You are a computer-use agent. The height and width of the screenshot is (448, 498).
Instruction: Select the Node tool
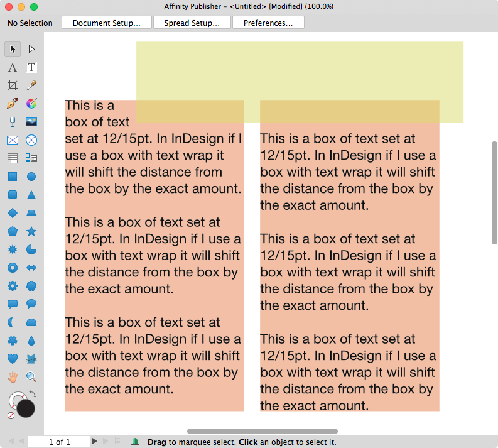[31, 49]
